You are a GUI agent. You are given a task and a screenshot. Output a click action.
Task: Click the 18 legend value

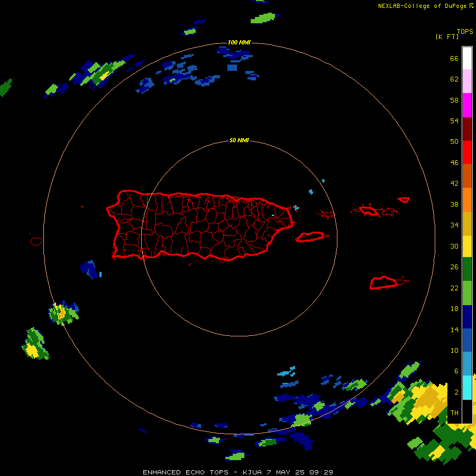[x=454, y=309]
